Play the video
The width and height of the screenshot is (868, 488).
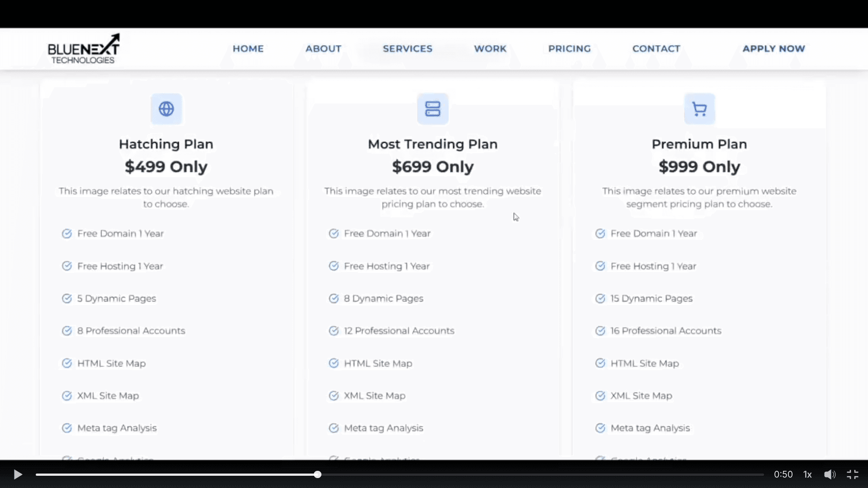pyautogui.click(x=18, y=474)
